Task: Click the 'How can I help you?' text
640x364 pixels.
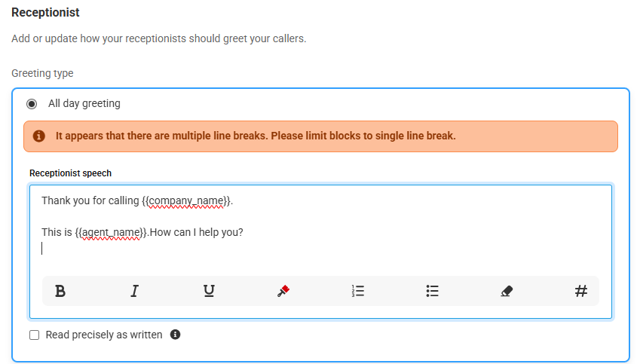Action: [196, 232]
